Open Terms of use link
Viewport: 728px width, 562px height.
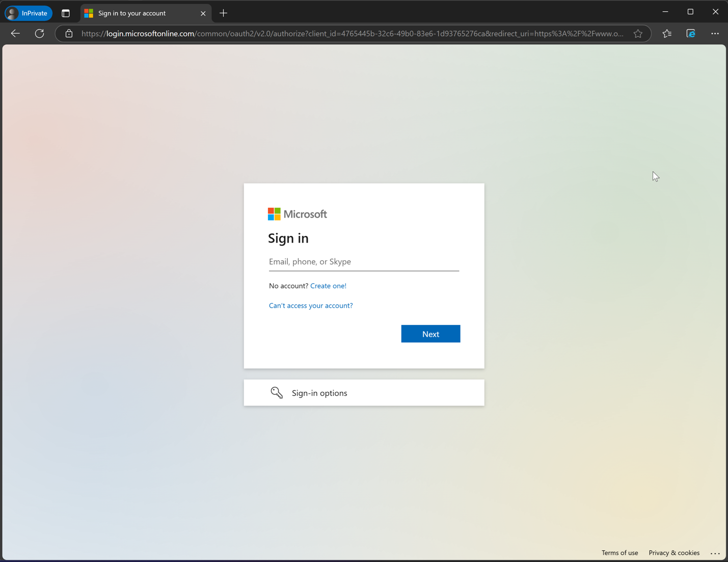tap(619, 553)
